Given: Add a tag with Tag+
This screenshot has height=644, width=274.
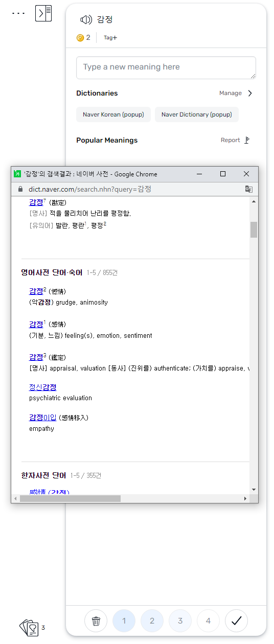Looking at the screenshot, I should click(110, 37).
